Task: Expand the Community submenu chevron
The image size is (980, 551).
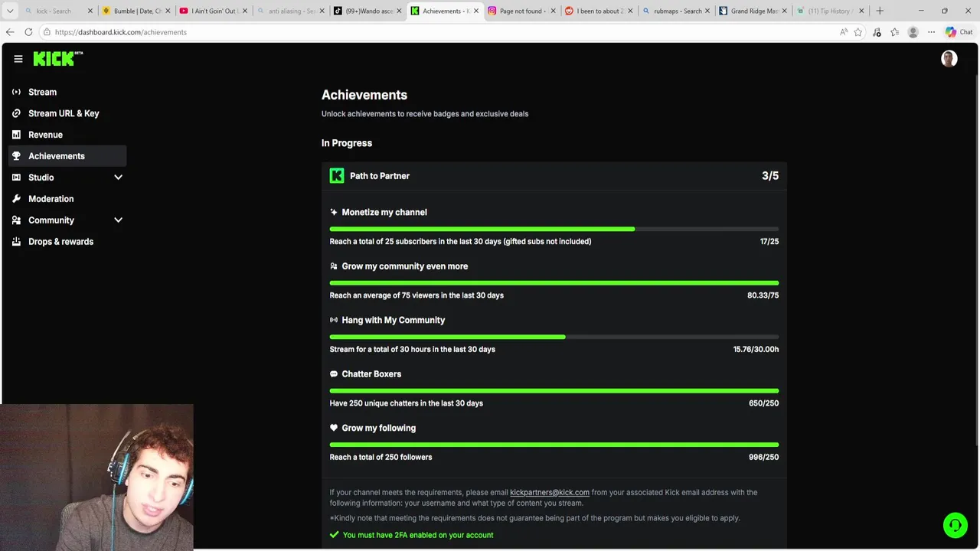Action: 118,220
